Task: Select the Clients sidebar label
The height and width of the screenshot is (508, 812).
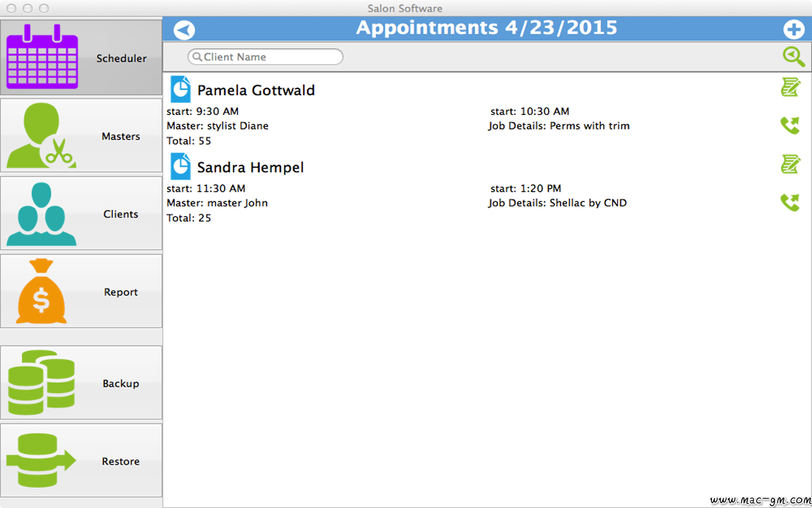Action: pos(121,215)
